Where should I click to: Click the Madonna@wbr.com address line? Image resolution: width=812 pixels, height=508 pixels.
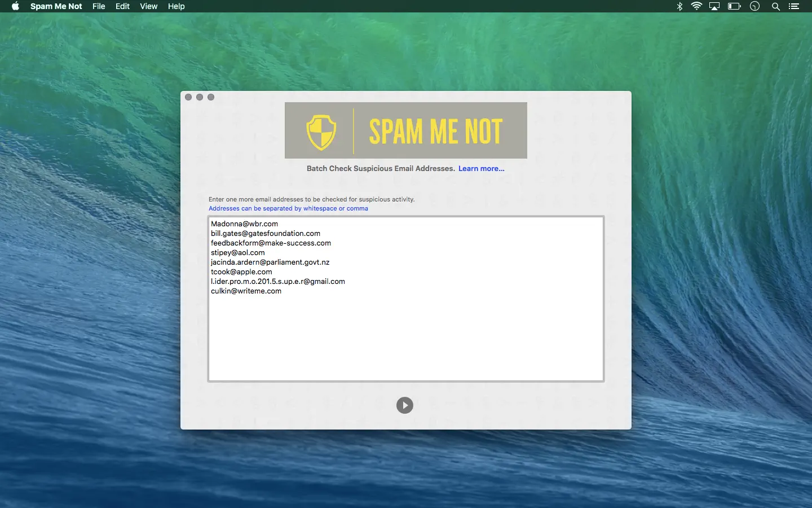coord(244,224)
